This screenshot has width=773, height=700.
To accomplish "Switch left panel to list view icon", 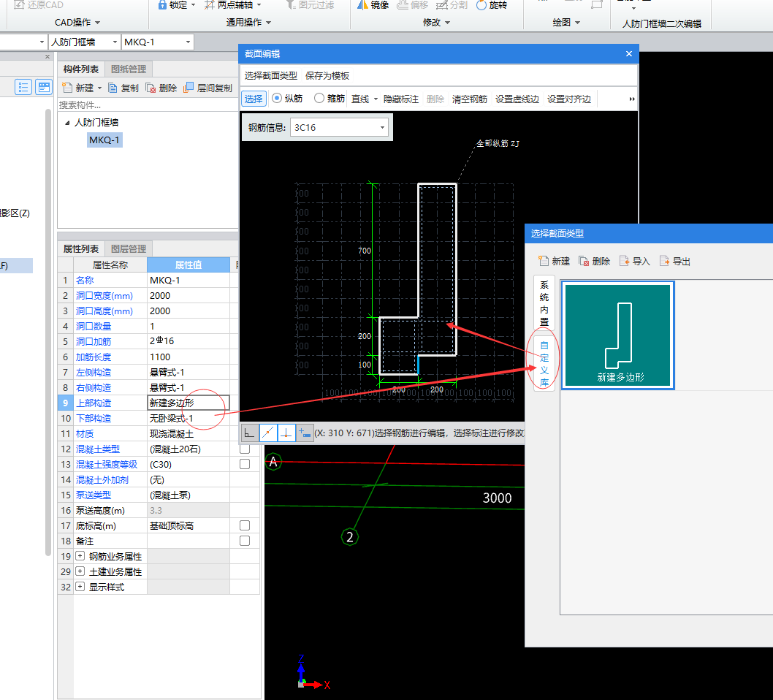I will 23,87.
